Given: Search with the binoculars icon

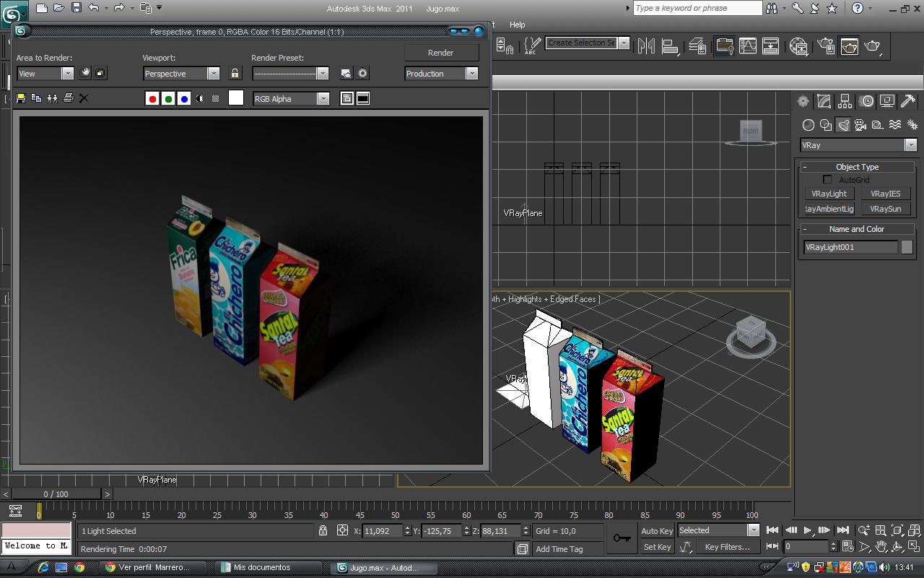Looking at the screenshot, I should click(772, 8).
